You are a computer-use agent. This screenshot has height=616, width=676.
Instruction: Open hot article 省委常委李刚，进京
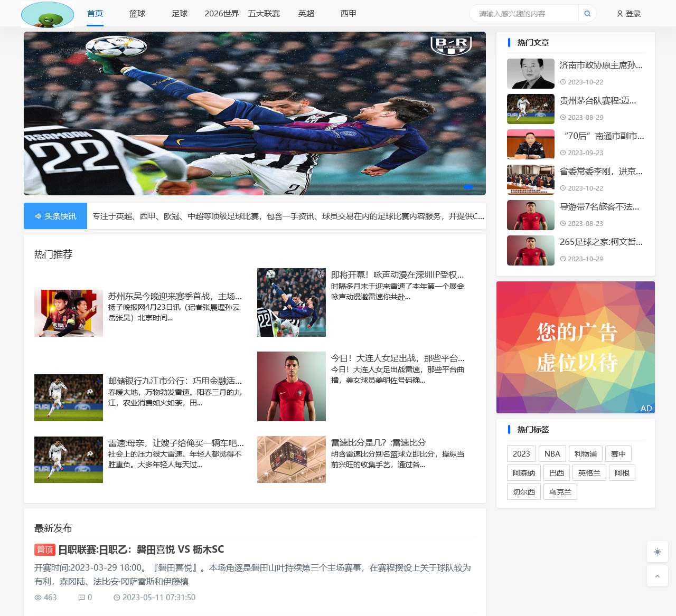pyautogui.click(x=601, y=172)
